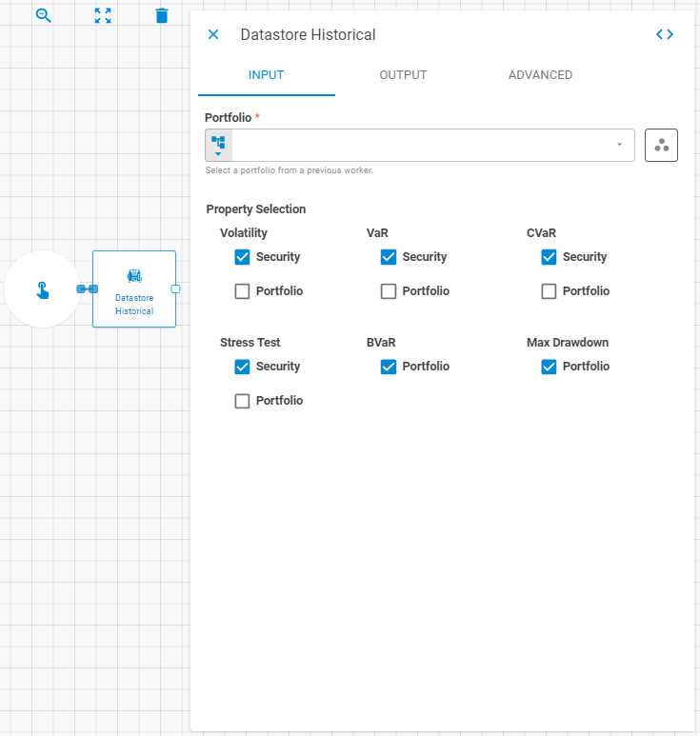Click the manual trigger hand icon node
Screen dimensions: 700x736
coord(42,289)
